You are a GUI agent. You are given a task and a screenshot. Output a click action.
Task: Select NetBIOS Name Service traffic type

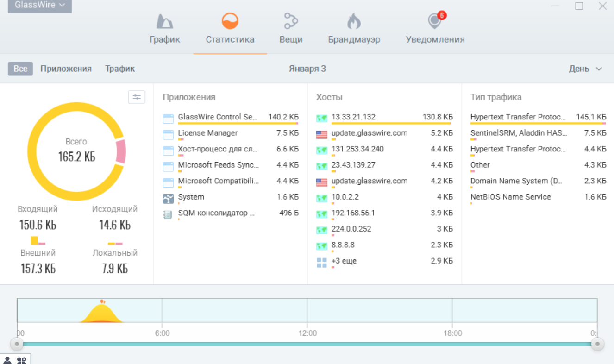538,198
